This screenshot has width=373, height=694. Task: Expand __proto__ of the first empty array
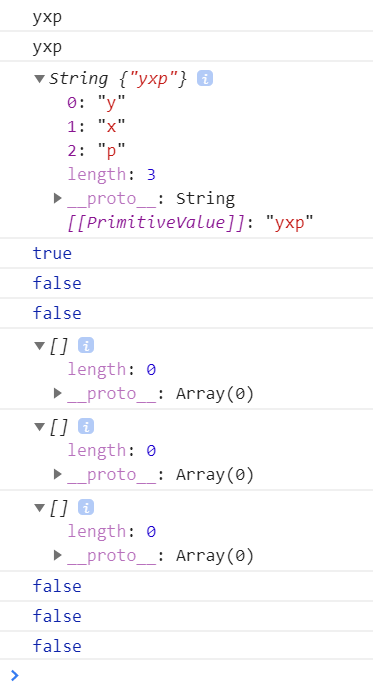(58, 393)
